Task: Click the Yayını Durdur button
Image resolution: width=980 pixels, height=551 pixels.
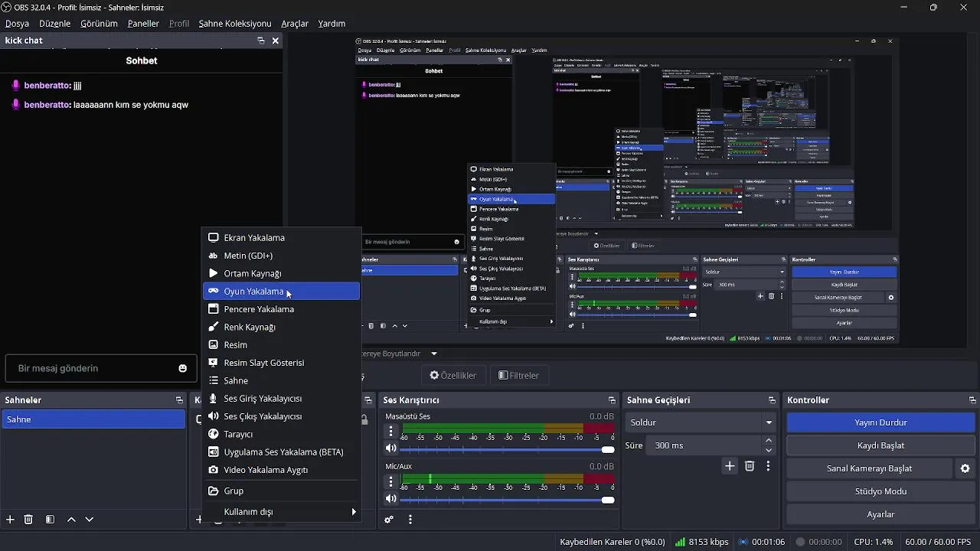Action: [x=880, y=422]
